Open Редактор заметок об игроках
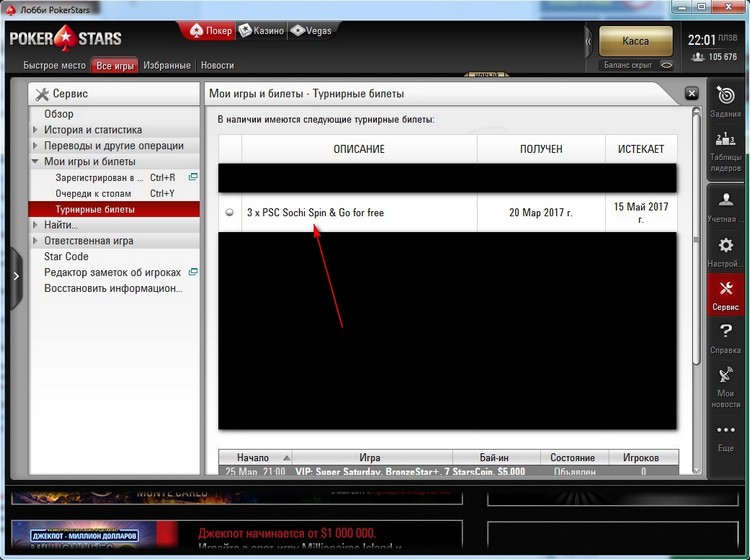Viewport: 750px width, 560px height. (114, 272)
